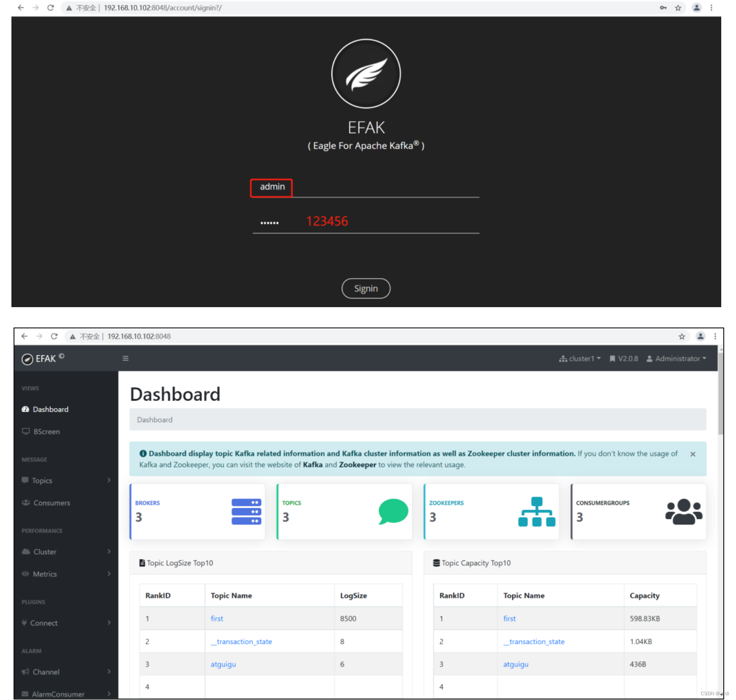Click the password key icon in address bar
This screenshot has width=736, height=700.
(663, 8)
